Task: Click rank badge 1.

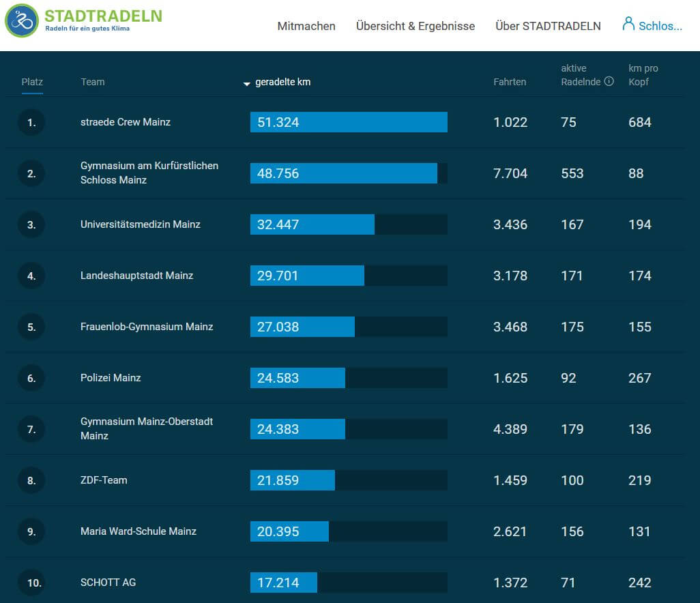Action: click(31, 122)
